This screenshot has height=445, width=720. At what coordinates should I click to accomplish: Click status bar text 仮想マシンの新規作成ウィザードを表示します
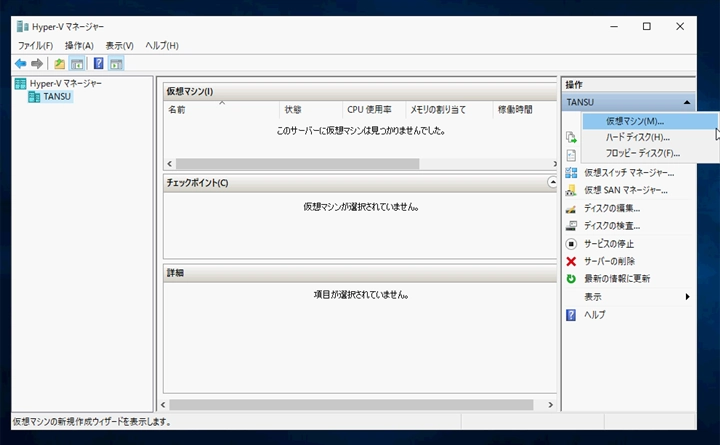[x=91, y=422]
